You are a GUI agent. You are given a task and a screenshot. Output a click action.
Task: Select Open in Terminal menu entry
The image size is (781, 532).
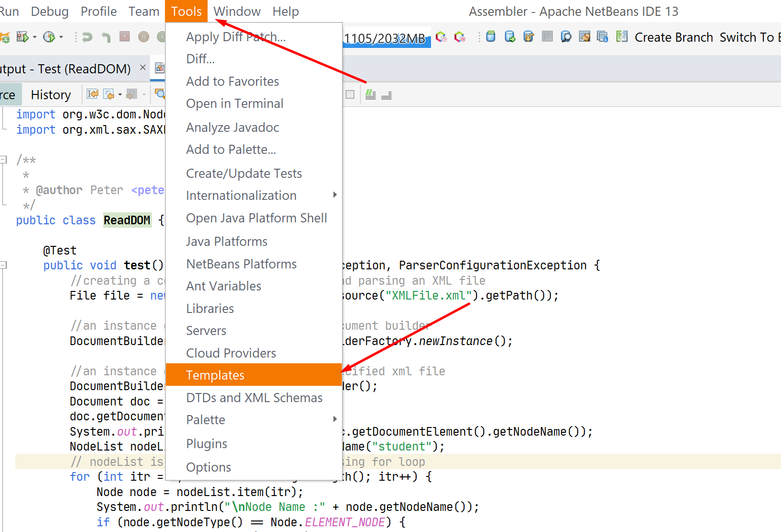pyautogui.click(x=254, y=103)
